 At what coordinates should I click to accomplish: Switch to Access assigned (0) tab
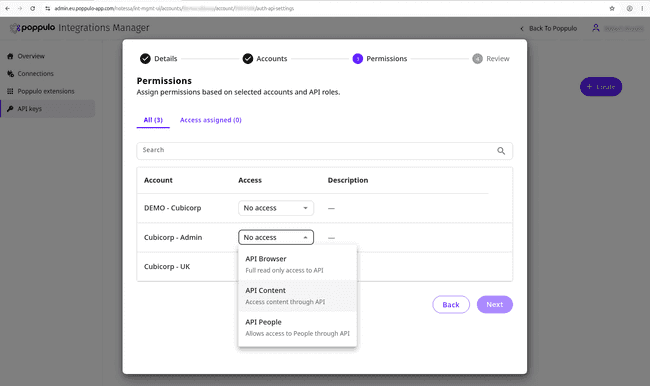coord(211,120)
